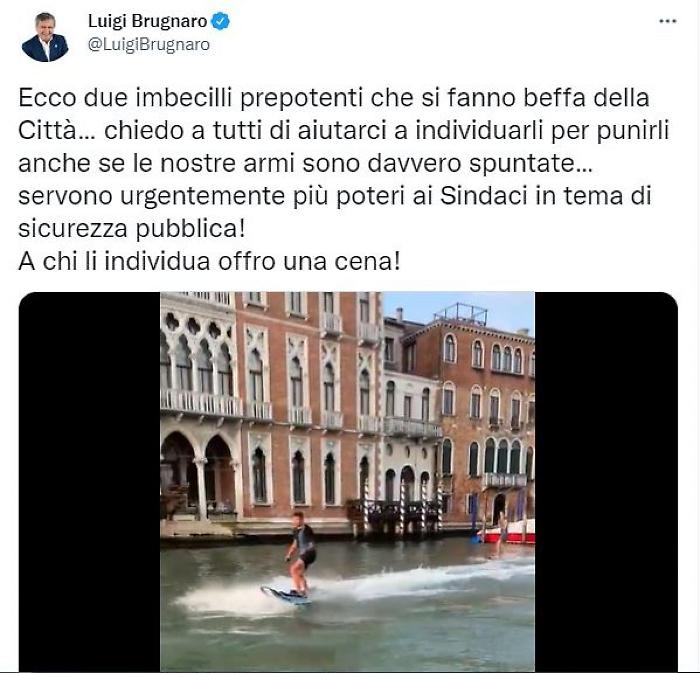Click the Luigi Brugnaro display name
Image resolution: width=700 pixels, height=673 pixels.
point(147,21)
